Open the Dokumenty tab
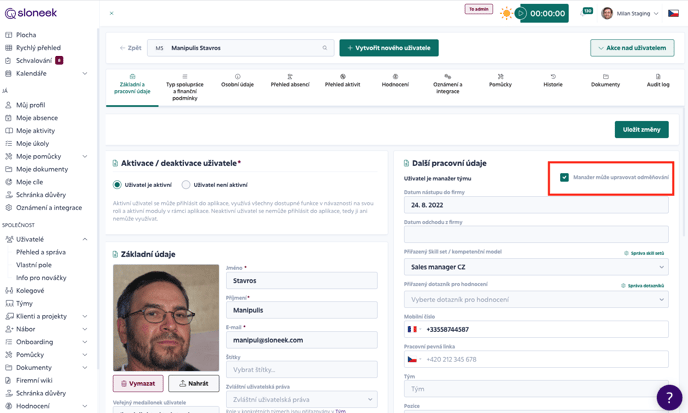This screenshot has width=688, height=413. pos(605,80)
